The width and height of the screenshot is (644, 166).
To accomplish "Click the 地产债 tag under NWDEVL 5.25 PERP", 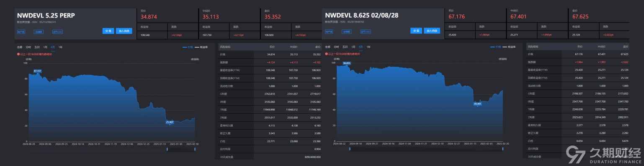I will click(21, 31).
